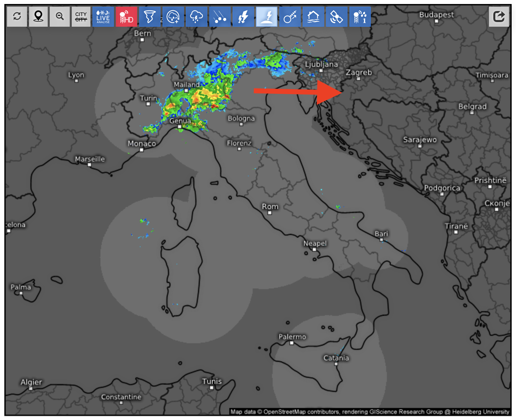Click the Rom city marker
Image resolution: width=516 pixels, height=420 pixels.
(270, 213)
